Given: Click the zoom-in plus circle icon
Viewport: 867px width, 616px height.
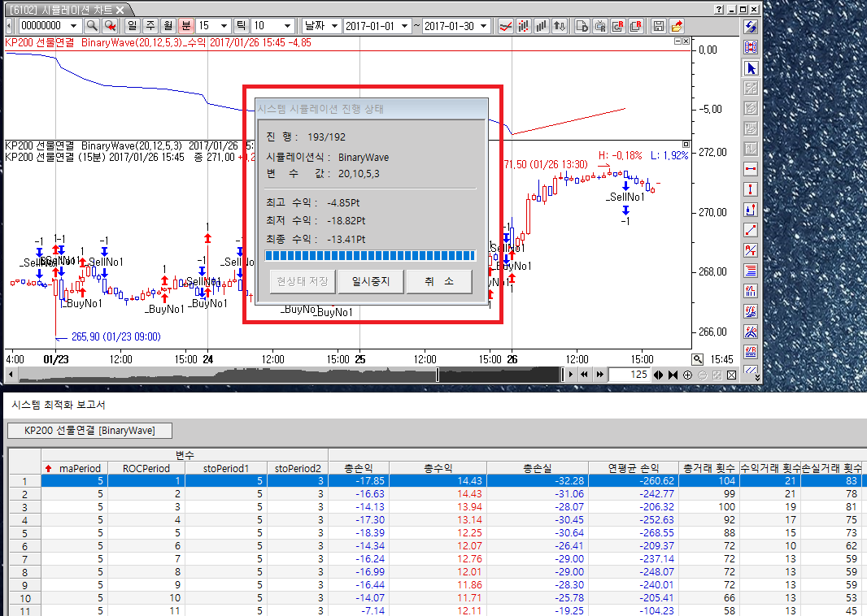Looking at the screenshot, I should [688, 375].
